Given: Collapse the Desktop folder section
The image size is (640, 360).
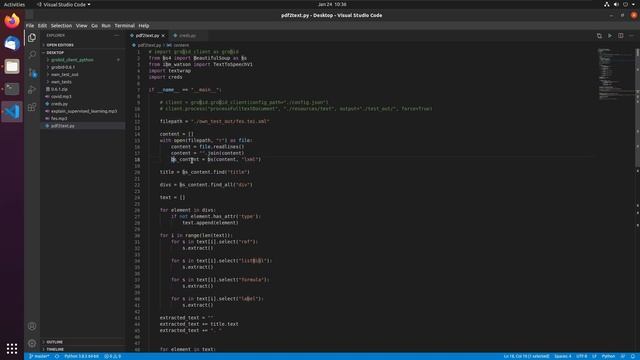Looking at the screenshot, I should point(55,53).
